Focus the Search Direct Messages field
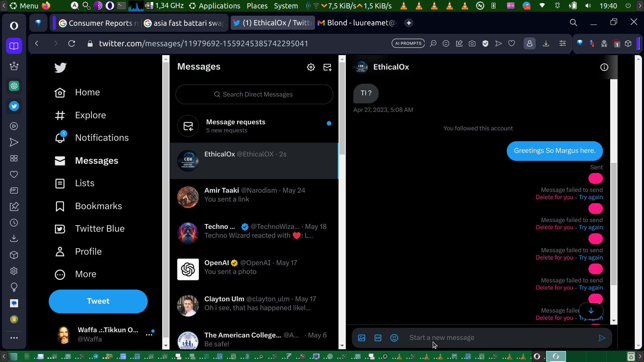The image size is (644, 362). coord(254,95)
